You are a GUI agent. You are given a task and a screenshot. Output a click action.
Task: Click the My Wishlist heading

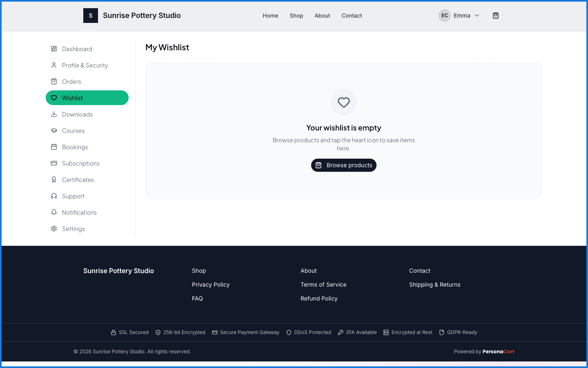[x=167, y=47]
